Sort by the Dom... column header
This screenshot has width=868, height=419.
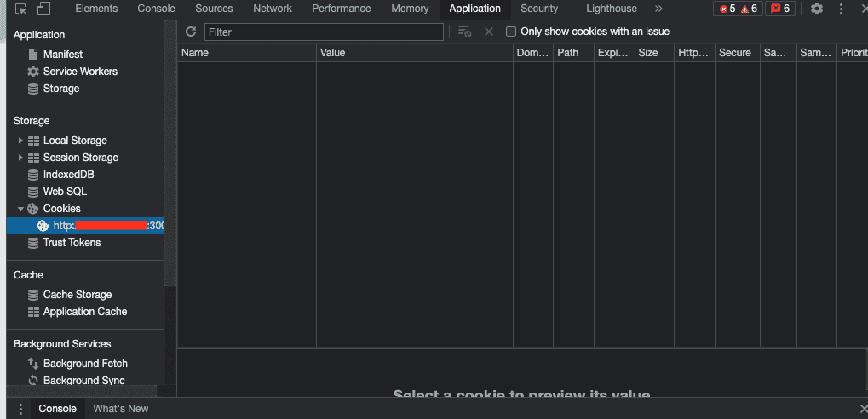pyautogui.click(x=533, y=53)
